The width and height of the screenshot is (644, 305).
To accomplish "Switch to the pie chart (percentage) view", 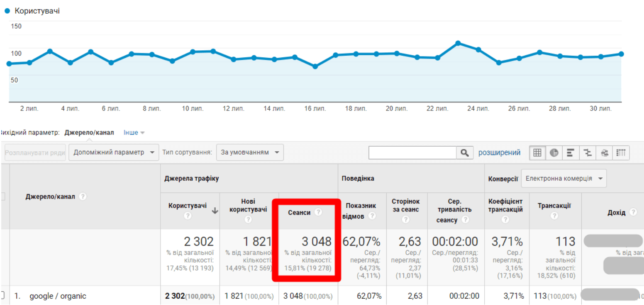I will 554,152.
